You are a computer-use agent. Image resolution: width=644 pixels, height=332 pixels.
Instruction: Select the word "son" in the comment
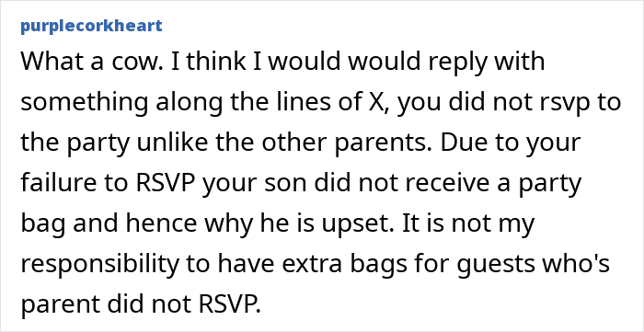click(x=287, y=184)
